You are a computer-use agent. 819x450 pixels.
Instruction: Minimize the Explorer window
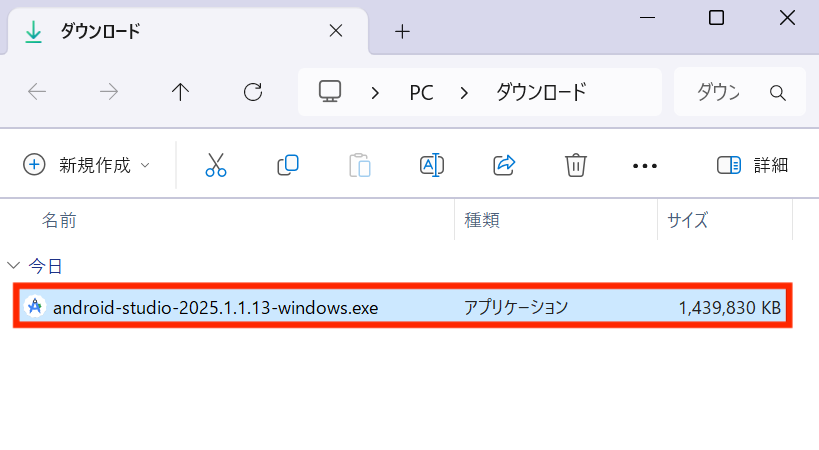647,18
